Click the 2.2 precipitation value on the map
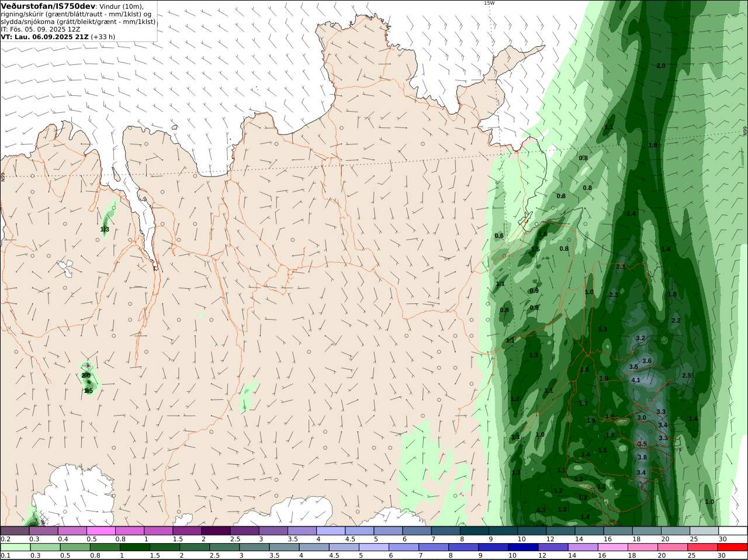Viewport: 748px width, 560px height. click(676, 320)
